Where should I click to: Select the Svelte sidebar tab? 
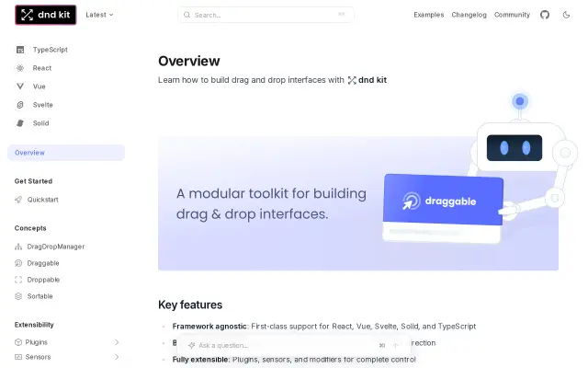point(43,105)
